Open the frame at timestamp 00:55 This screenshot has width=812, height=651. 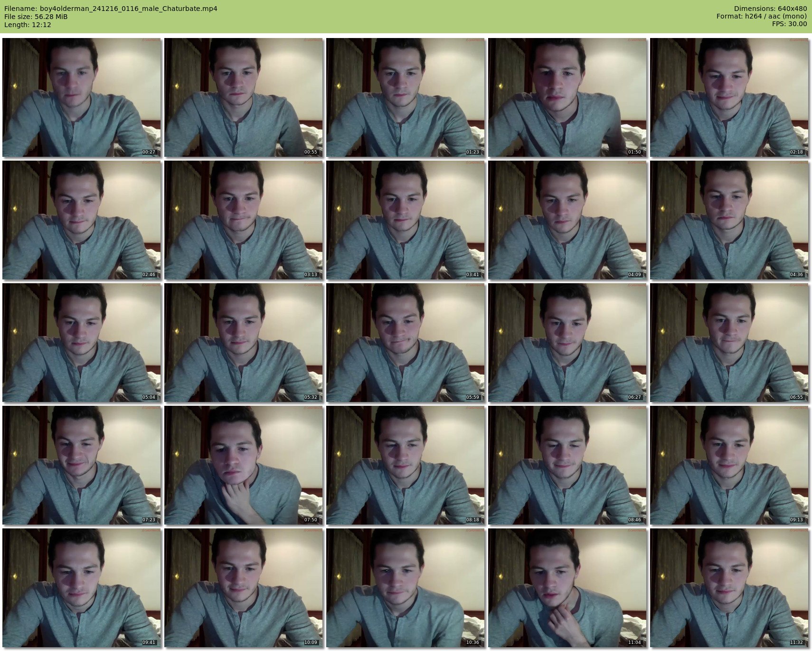tap(244, 97)
